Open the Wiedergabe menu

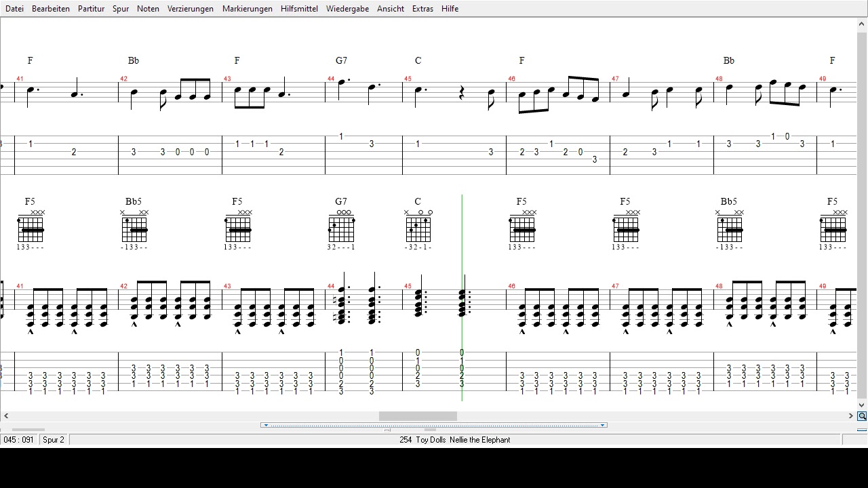click(x=347, y=9)
